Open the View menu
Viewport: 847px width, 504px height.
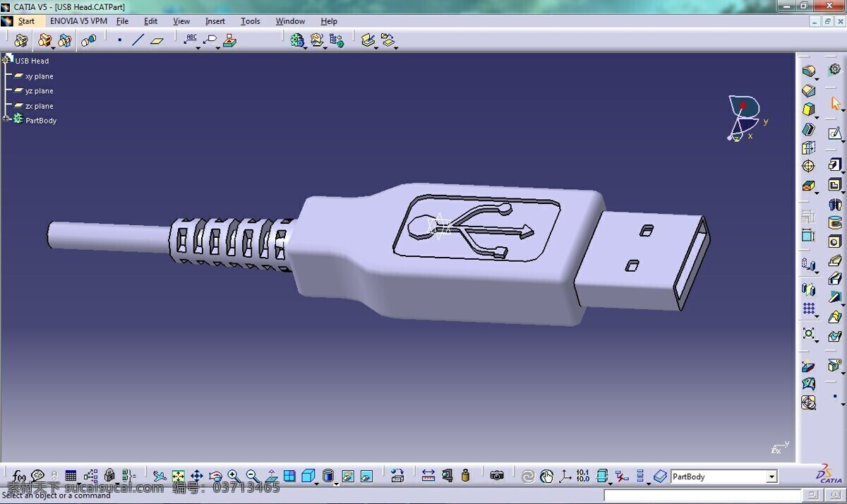click(181, 21)
